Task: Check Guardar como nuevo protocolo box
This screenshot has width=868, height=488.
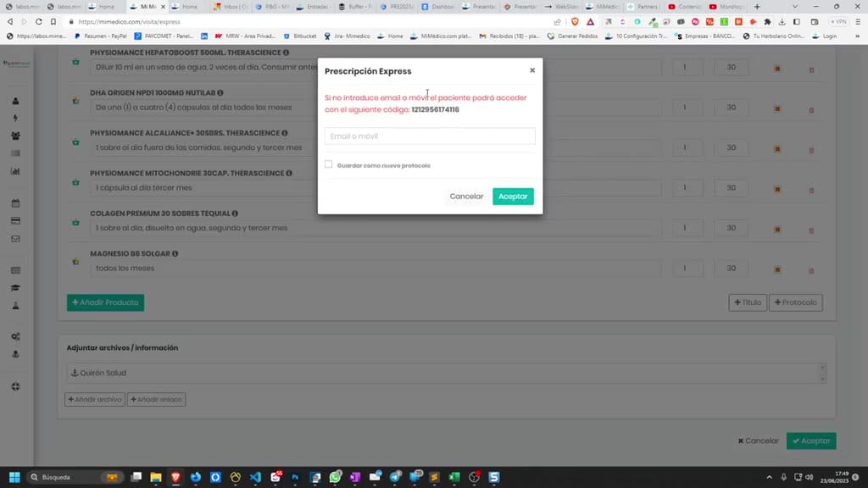Action: click(x=329, y=164)
